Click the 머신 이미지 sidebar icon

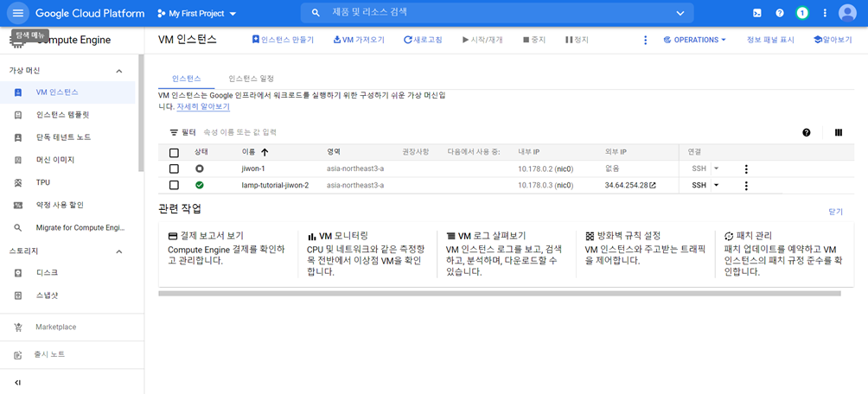(17, 160)
